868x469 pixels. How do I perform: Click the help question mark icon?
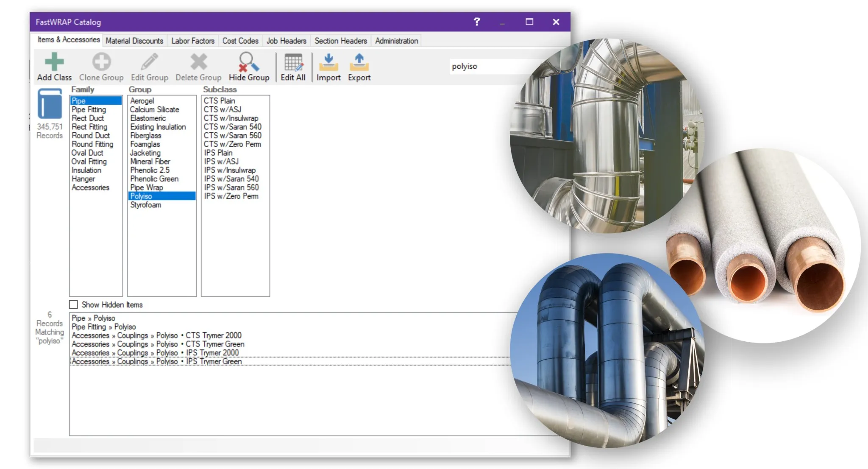[477, 22]
